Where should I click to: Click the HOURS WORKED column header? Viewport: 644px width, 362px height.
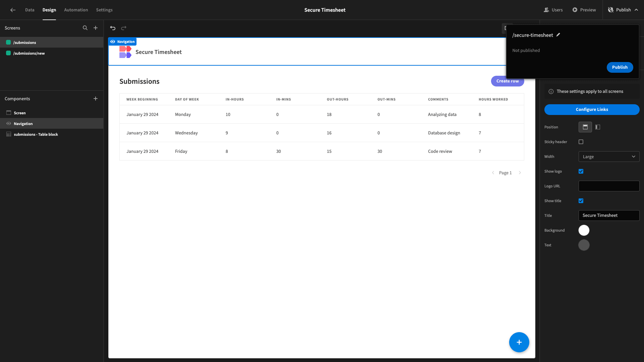[493, 100]
